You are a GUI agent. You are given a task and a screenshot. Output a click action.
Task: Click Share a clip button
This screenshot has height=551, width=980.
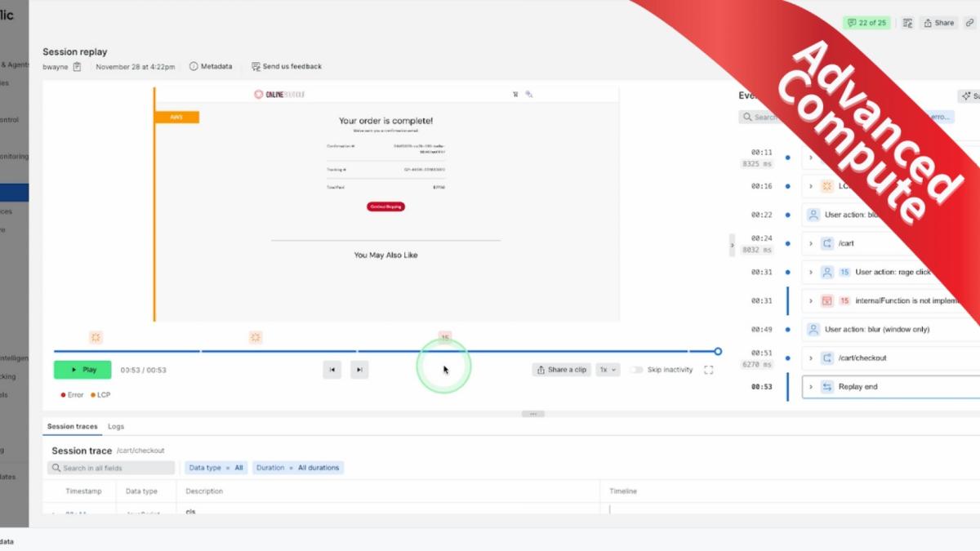tap(562, 370)
